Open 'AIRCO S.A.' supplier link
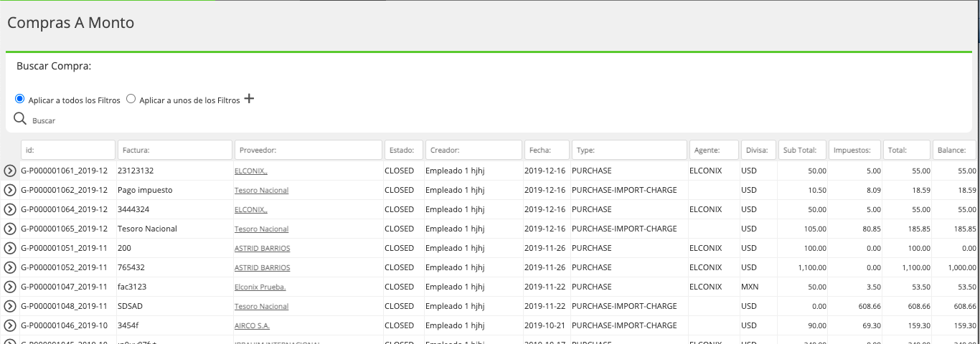The width and height of the screenshot is (980, 344). point(252,326)
